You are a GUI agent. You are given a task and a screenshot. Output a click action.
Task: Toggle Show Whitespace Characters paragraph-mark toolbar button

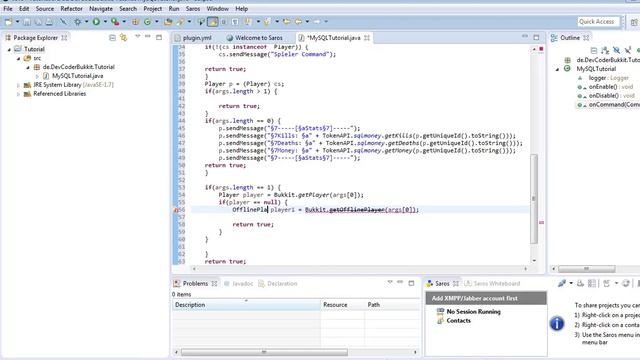point(235,22)
